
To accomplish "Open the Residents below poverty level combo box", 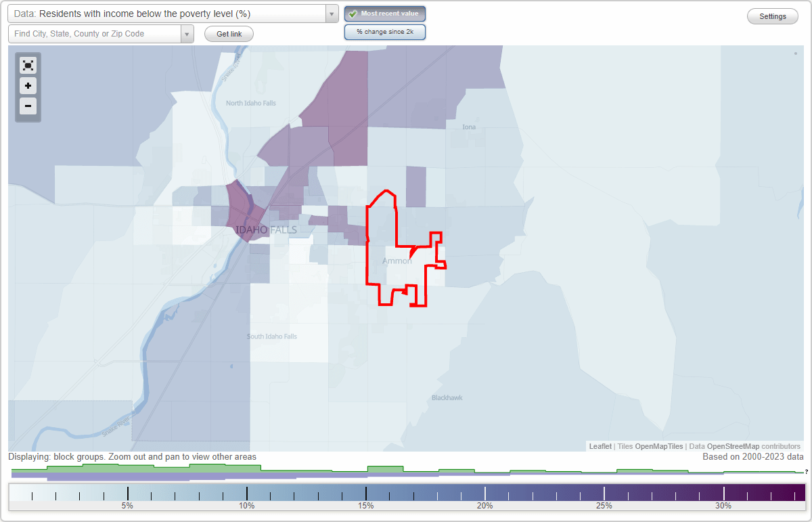I will point(169,13).
